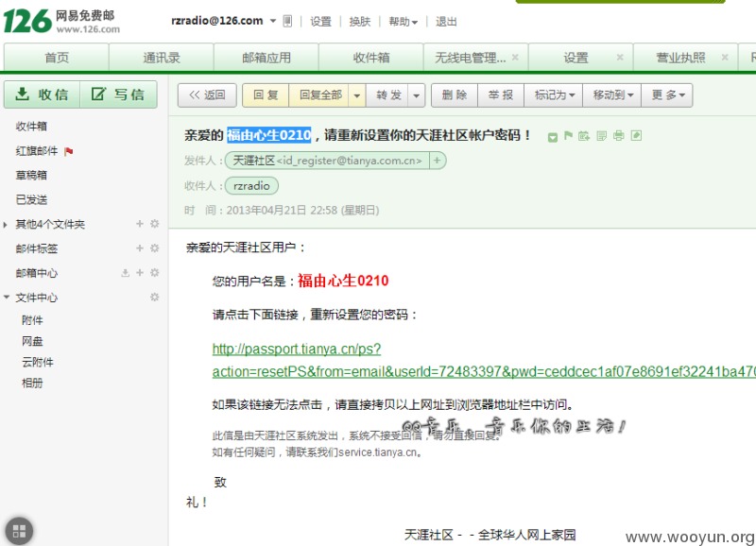Click download icon on 邮箱中心 row
The height and width of the screenshot is (546, 756).
pos(126,273)
